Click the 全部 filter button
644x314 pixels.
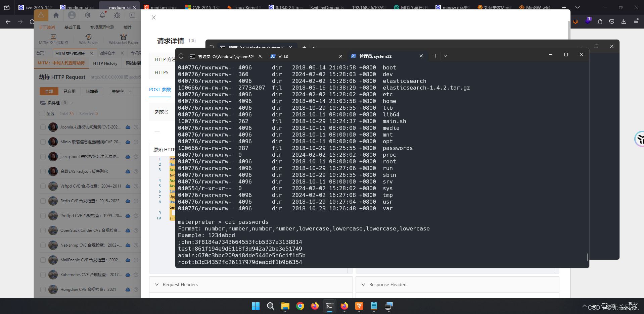coord(49,91)
